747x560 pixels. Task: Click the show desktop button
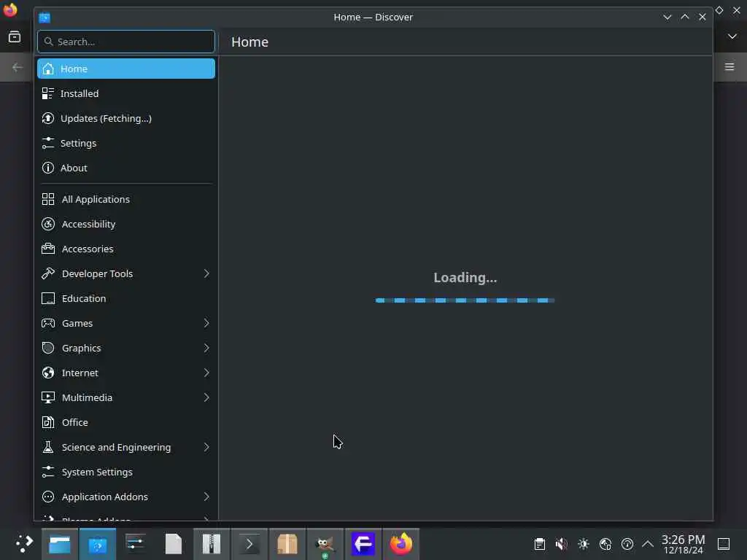[x=724, y=544]
